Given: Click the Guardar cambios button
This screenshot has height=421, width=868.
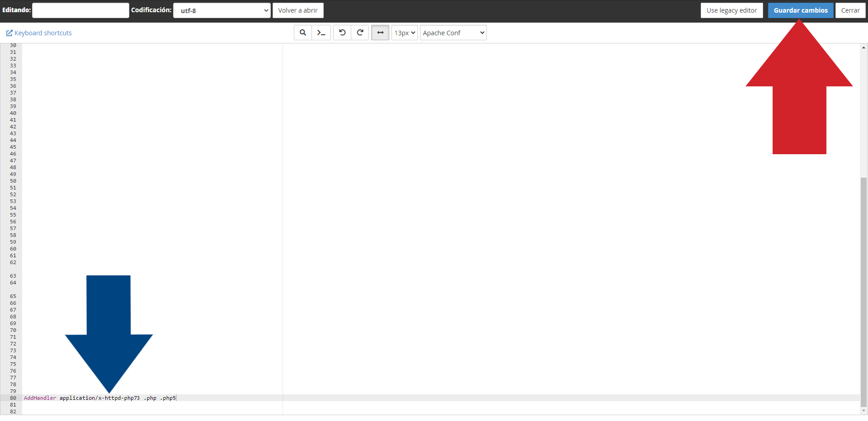Looking at the screenshot, I should point(800,10).
